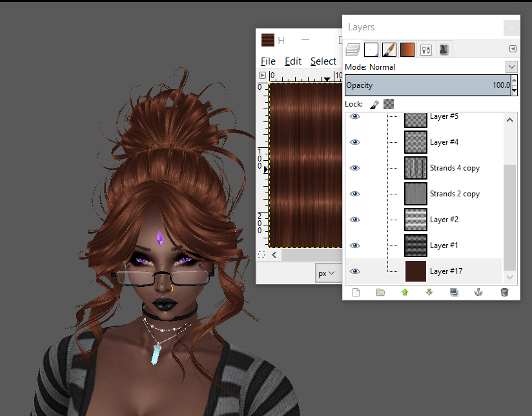Click the layer list scroll down arrow
Viewport: 532px width, 416px height.
(509, 277)
